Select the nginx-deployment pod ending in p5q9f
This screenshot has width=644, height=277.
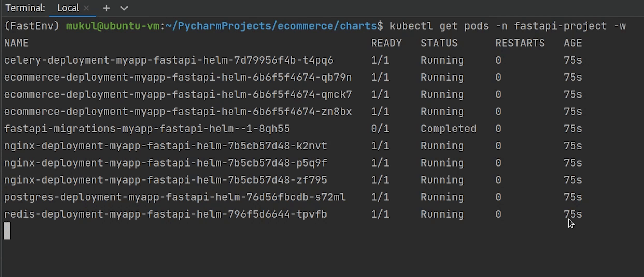(165, 163)
